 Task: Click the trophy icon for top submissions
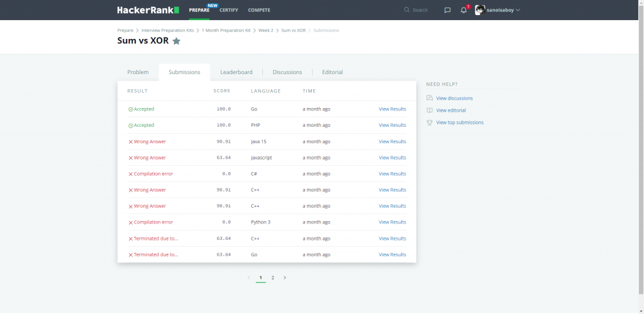point(430,122)
